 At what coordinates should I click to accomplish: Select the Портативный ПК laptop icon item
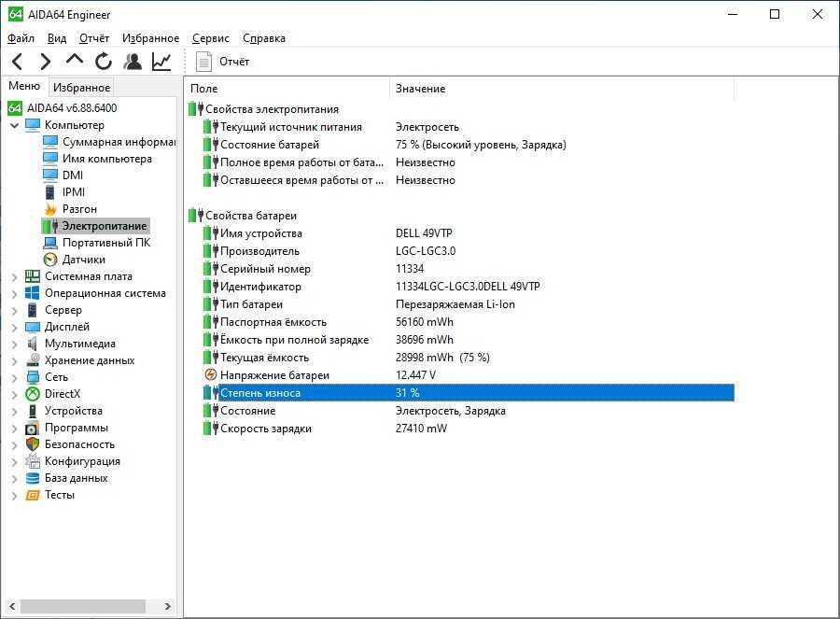(50, 243)
